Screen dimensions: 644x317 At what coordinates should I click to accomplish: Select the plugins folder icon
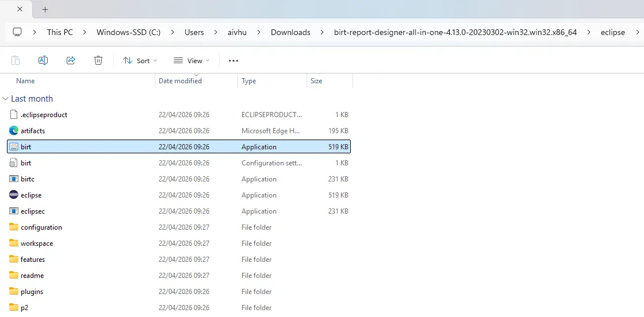(14, 291)
